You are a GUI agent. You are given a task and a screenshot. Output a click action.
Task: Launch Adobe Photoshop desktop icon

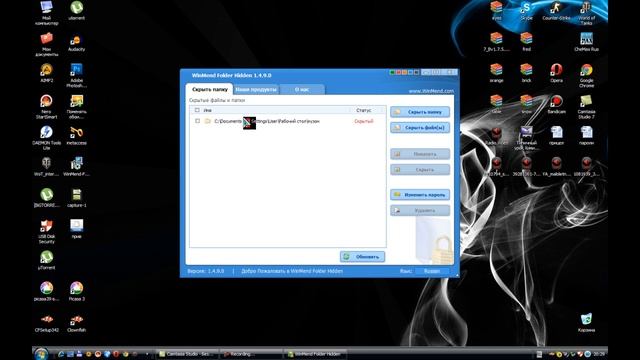pyautogui.click(x=76, y=76)
